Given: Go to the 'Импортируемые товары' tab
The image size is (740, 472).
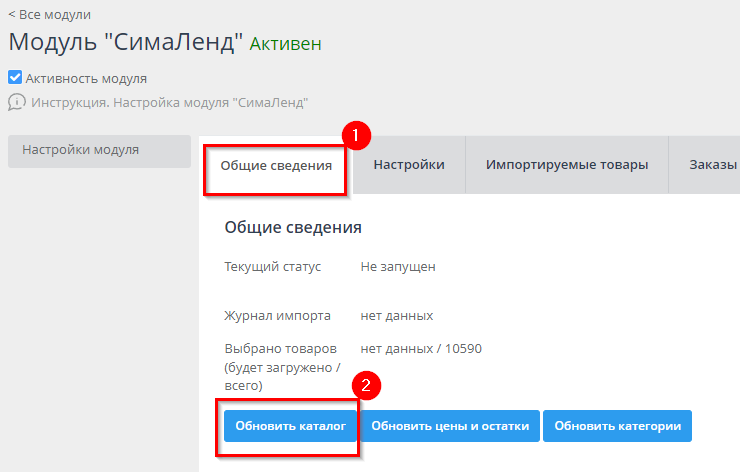Looking at the screenshot, I should coord(567,165).
